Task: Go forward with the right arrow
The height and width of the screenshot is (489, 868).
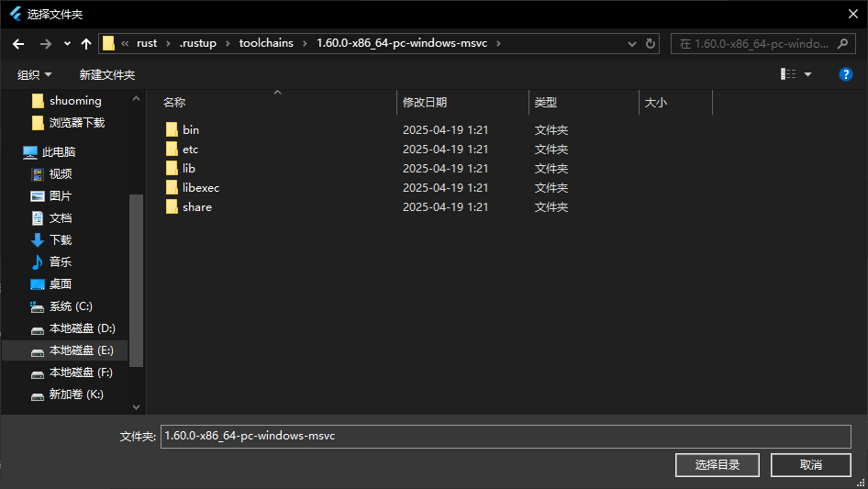Action: click(x=45, y=44)
